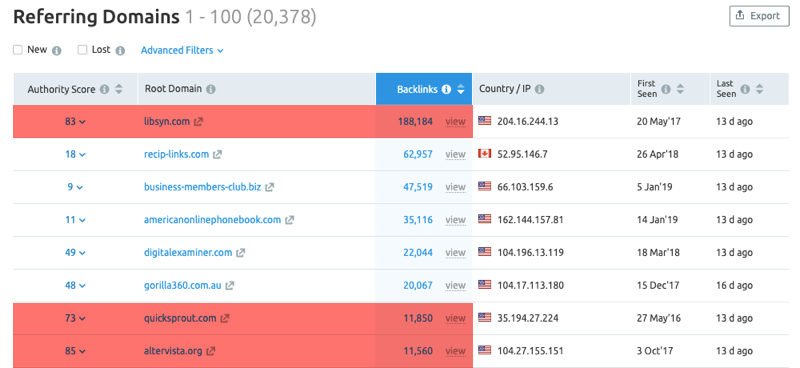Open external link icon for quicksprout.com

coord(225,318)
